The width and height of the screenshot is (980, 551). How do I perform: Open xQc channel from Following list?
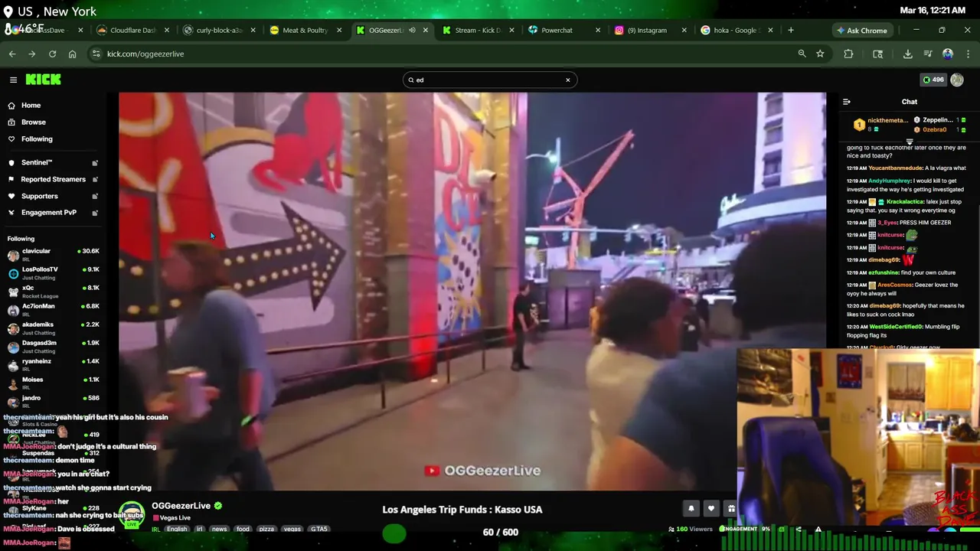coord(52,292)
